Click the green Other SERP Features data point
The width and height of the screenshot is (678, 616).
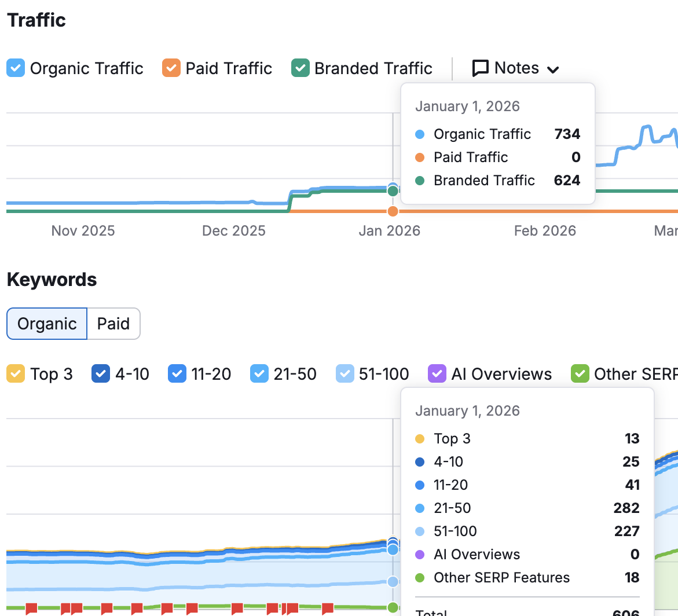[393, 607]
